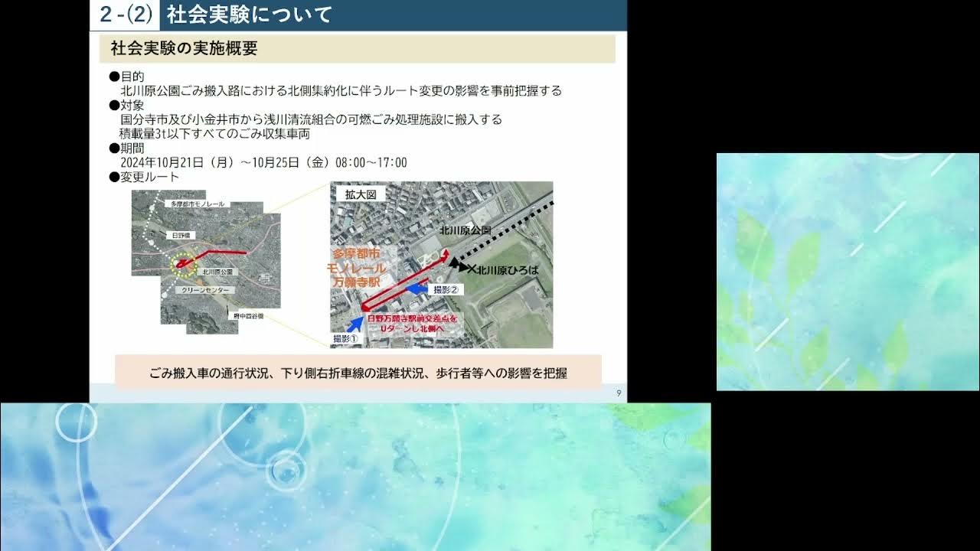
Task: Select the line "積載量3t以下すべてのごみ収集車両"
Action: [214, 134]
